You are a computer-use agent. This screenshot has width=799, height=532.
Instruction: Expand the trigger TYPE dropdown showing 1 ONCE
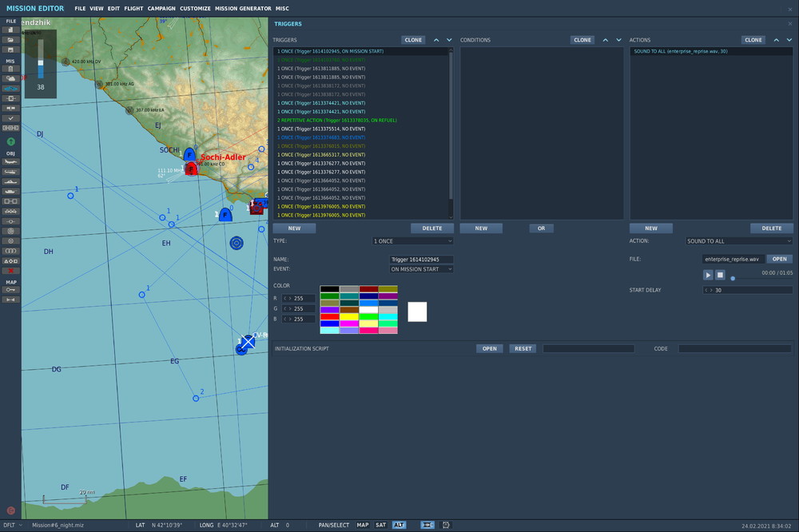pos(413,240)
